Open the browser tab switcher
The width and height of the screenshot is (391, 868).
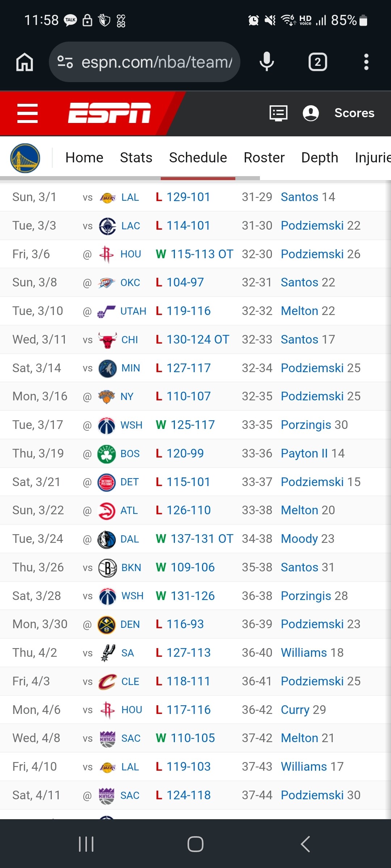pos(318,62)
